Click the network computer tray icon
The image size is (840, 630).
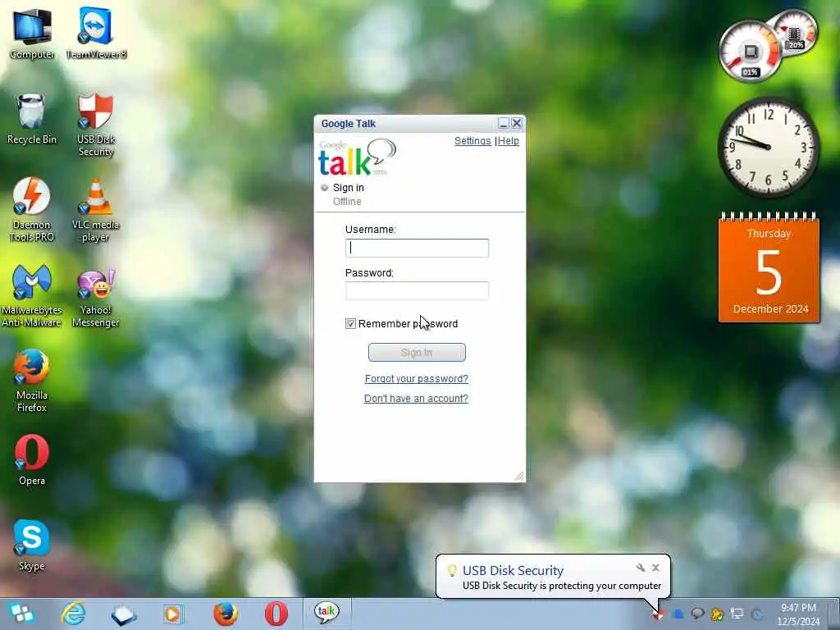(737, 614)
